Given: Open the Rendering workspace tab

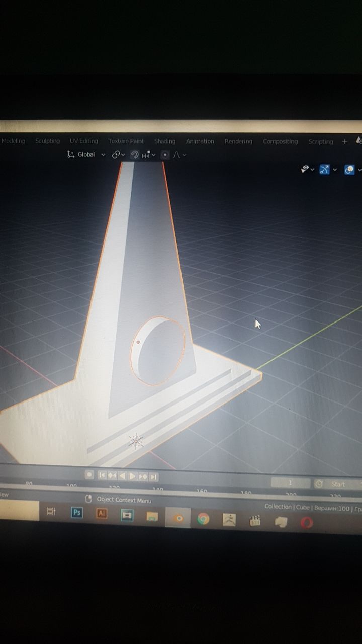Looking at the screenshot, I should [238, 141].
